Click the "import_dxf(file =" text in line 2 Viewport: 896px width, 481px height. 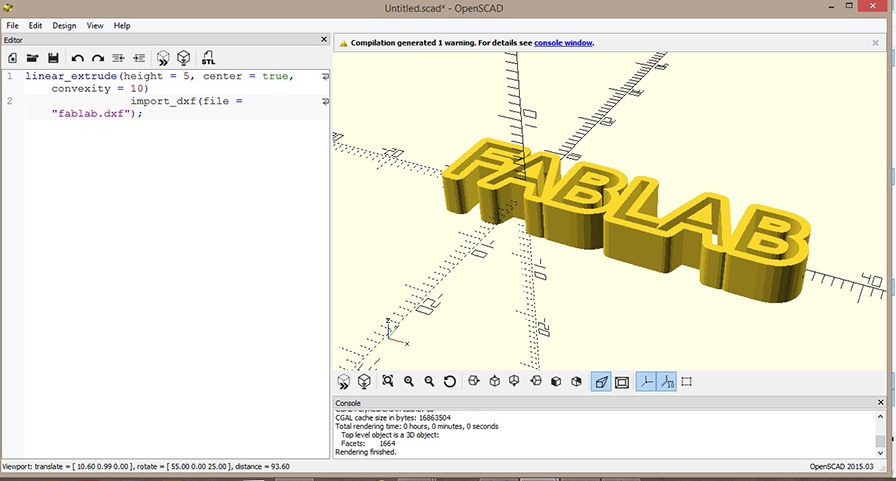pos(187,101)
